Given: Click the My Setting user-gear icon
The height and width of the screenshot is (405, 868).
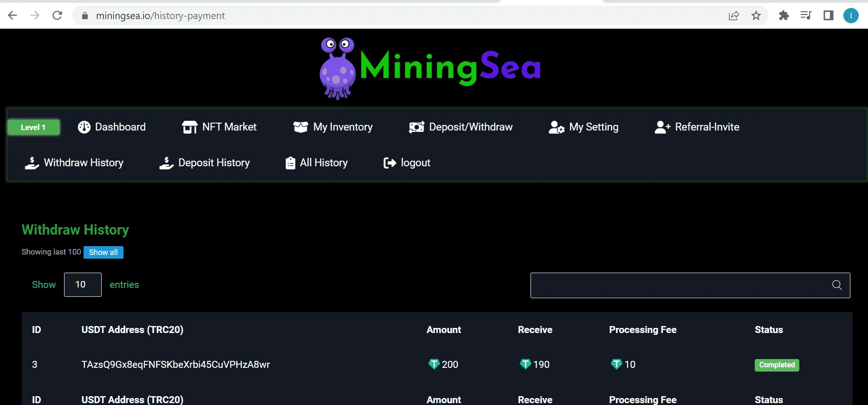Looking at the screenshot, I should pos(556,127).
